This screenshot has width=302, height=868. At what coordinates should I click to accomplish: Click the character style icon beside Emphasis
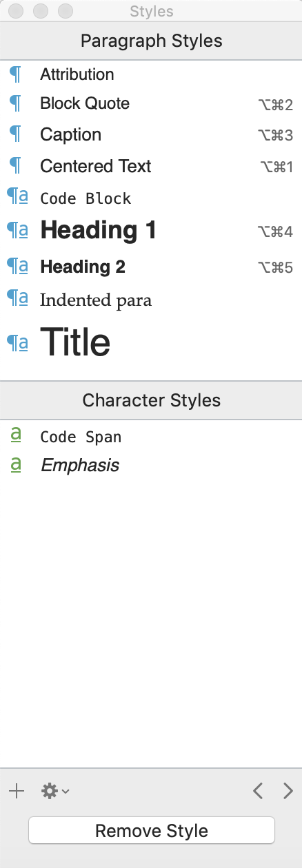(16, 465)
